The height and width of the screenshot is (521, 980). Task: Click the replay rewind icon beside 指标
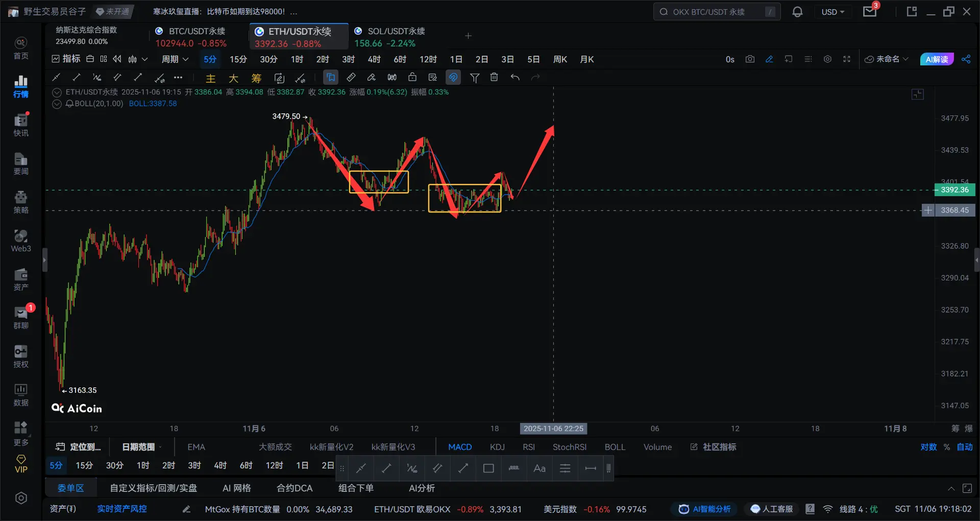coord(117,59)
